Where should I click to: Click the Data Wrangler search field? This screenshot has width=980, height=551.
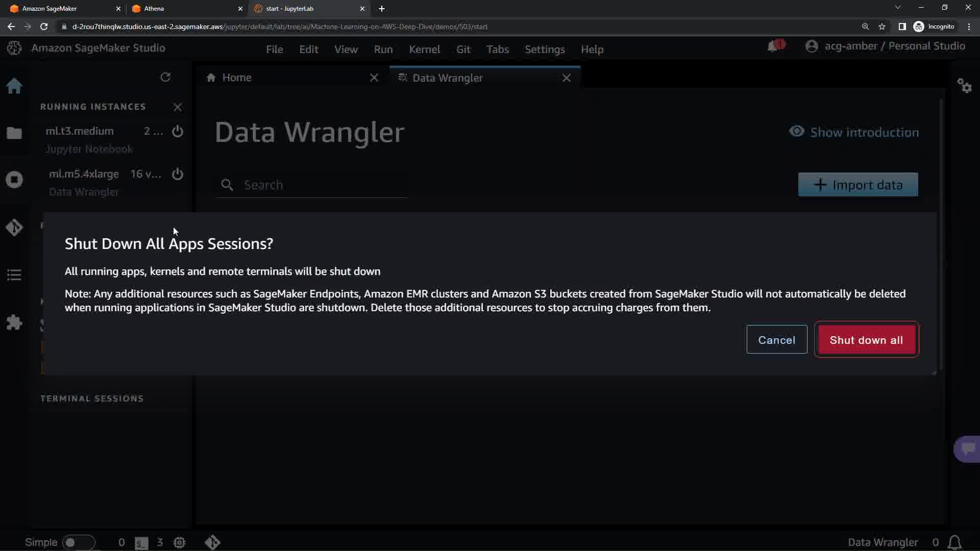[x=322, y=185]
